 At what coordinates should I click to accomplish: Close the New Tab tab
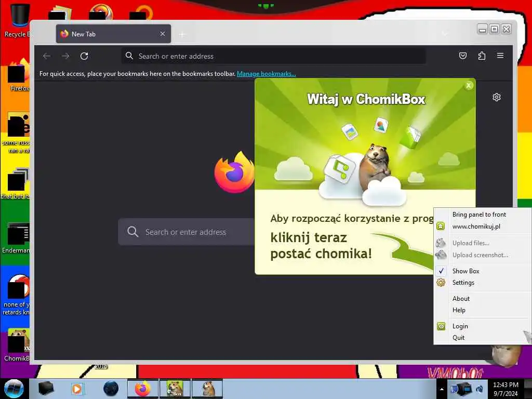point(163,34)
